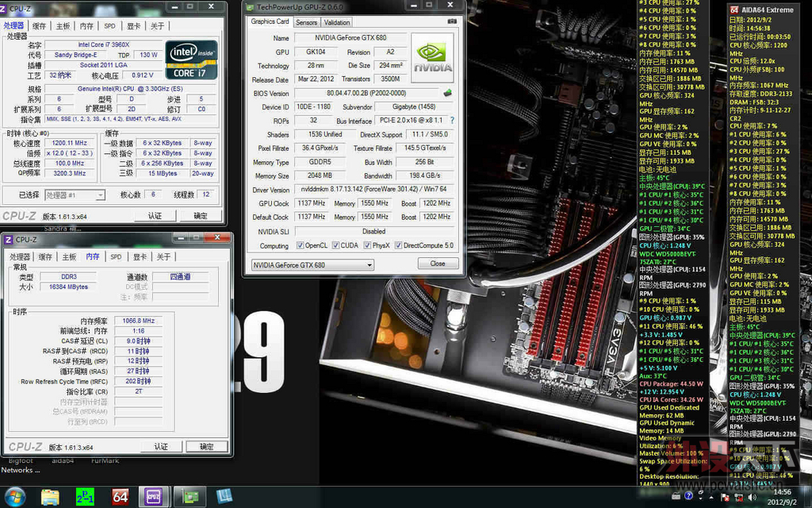
Task: Click the GPU-Z screenshot camera icon
Action: click(452, 21)
